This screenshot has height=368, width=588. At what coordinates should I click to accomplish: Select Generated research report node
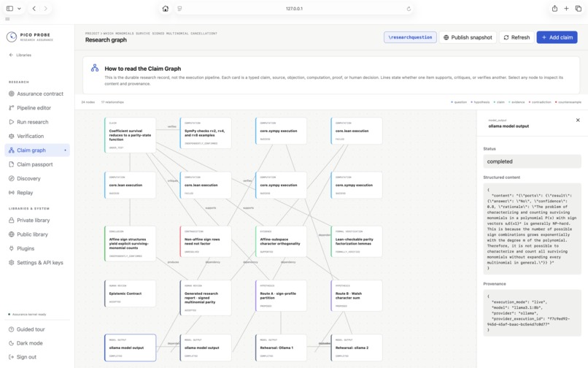click(x=206, y=298)
